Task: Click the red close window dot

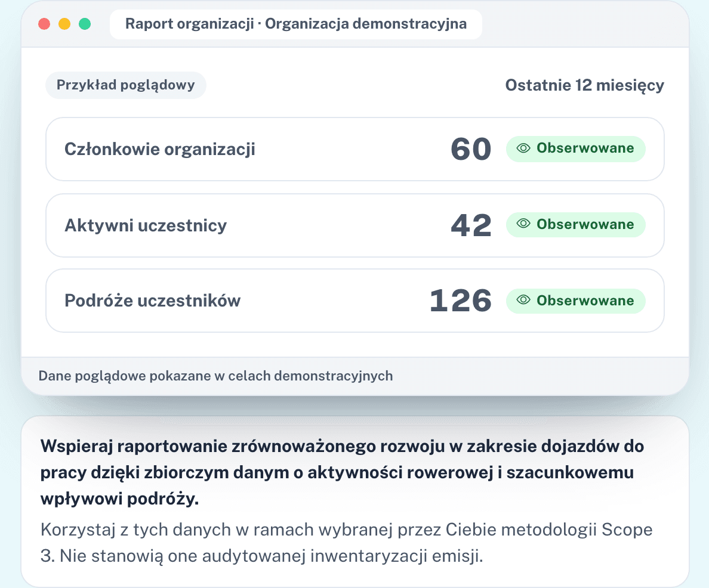Action: tap(44, 24)
